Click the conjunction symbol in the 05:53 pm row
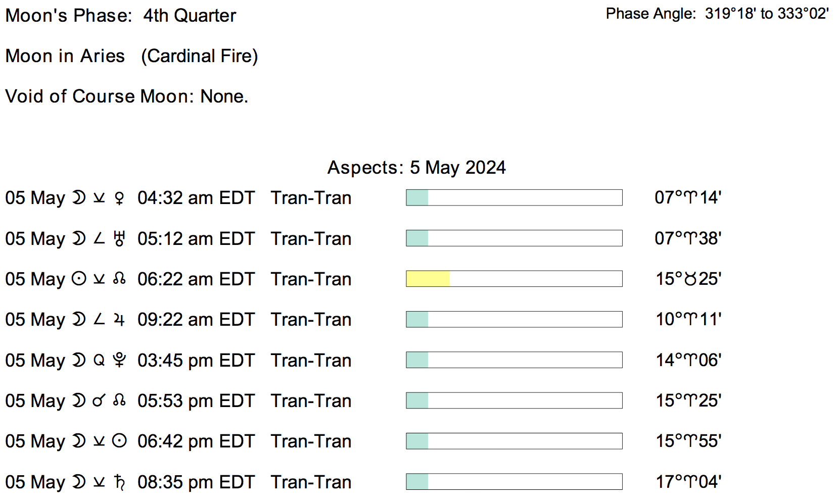 pos(99,401)
